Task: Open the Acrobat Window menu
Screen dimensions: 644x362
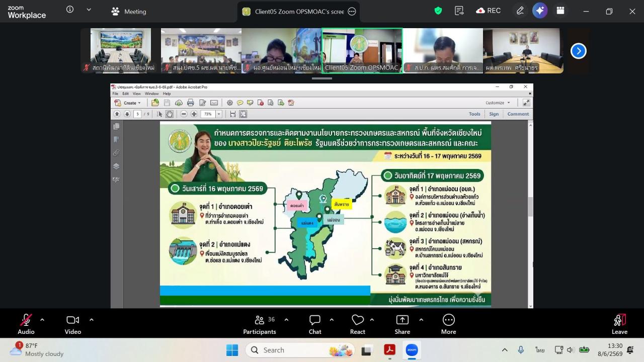Action: coord(151,94)
